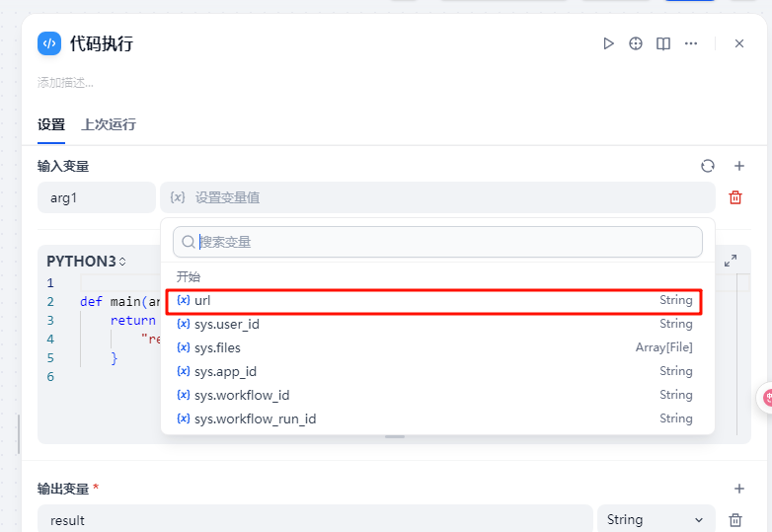772x532 pixels.
Task: Click the arg1 variable name field
Action: pos(96,197)
